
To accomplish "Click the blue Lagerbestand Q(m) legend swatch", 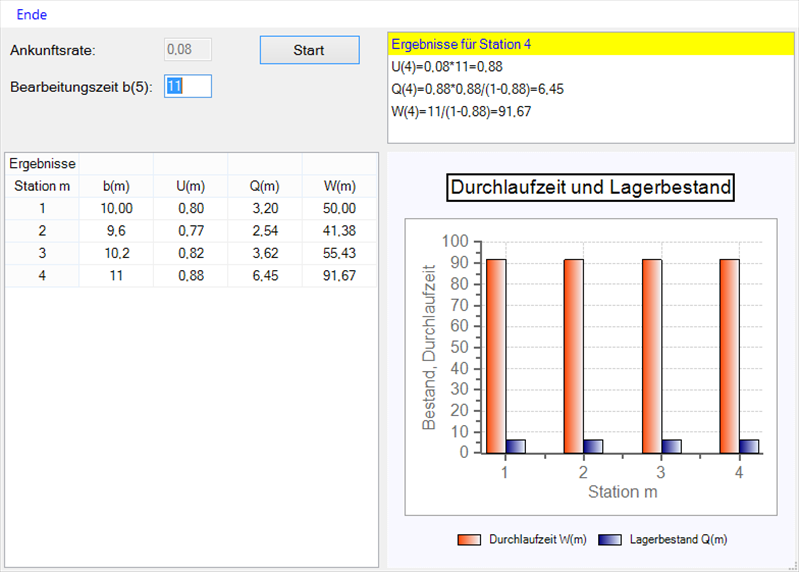I will [x=609, y=540].
